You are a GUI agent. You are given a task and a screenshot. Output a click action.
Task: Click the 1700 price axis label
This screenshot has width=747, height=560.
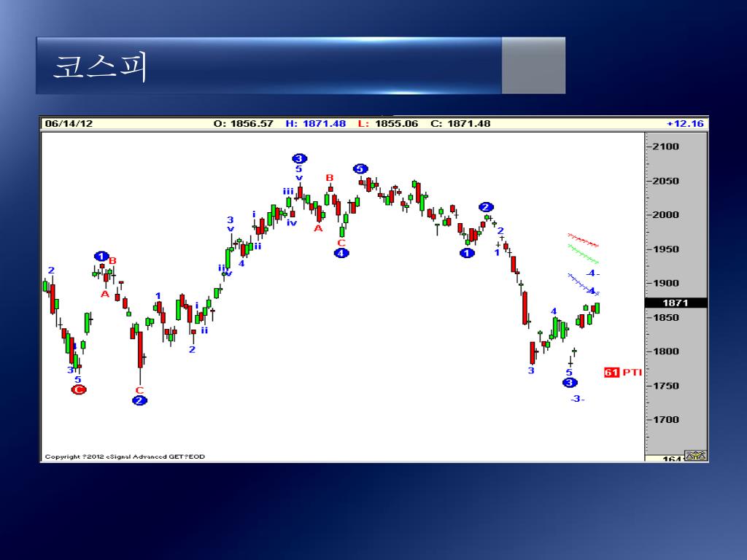[x=665, y=420]
